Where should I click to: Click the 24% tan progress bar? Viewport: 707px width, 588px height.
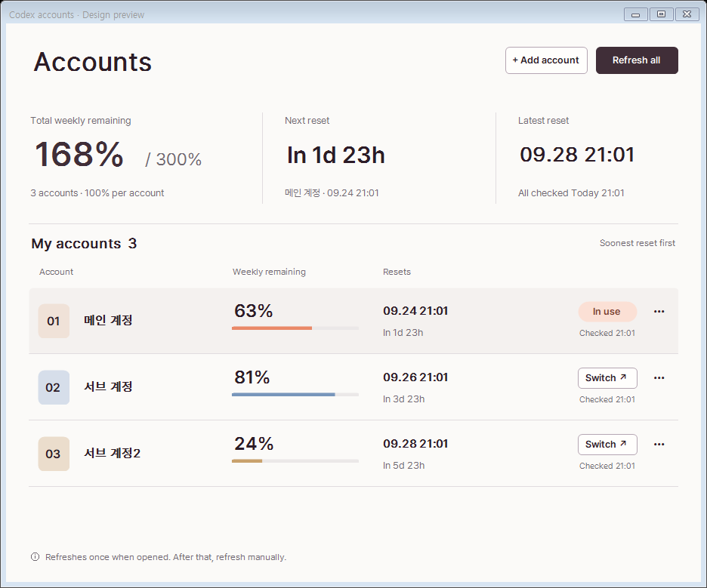point(295,461)
